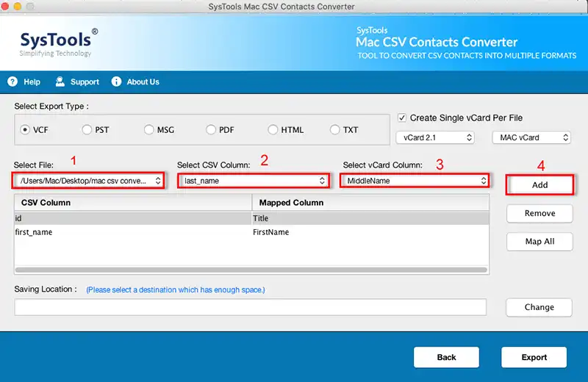Expand the last_name CSV column dropdown
The image size is (588, 382).
[254, 181]
